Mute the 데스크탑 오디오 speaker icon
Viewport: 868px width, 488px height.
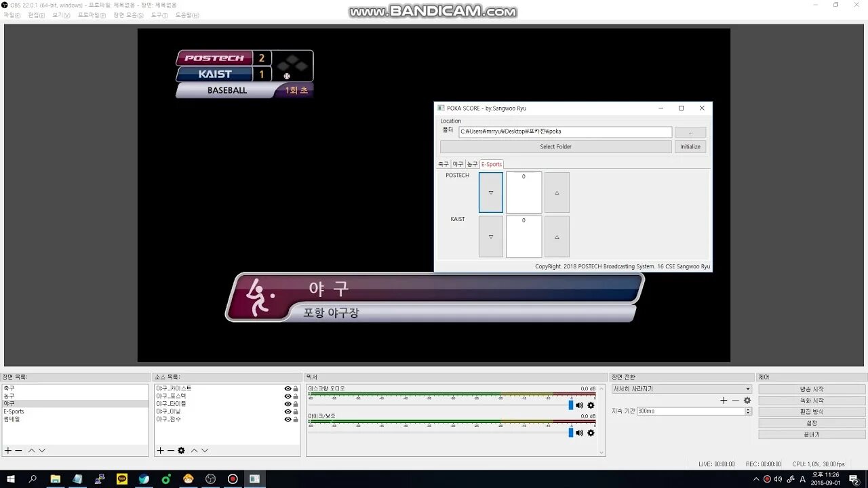pyautogui.click(x=580, y=405)
